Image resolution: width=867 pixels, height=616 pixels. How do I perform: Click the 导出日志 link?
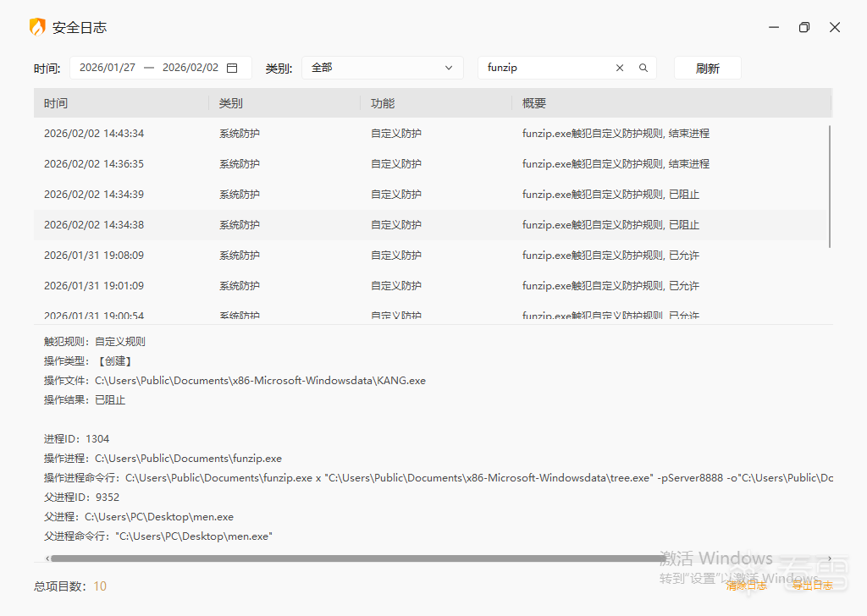click(812, 586)
